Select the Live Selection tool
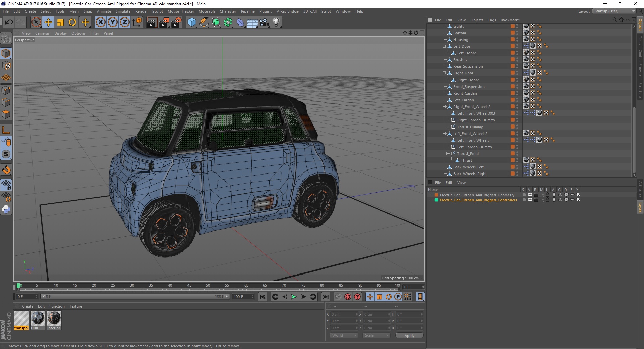 pyautogui.click(x=36, y=22)
